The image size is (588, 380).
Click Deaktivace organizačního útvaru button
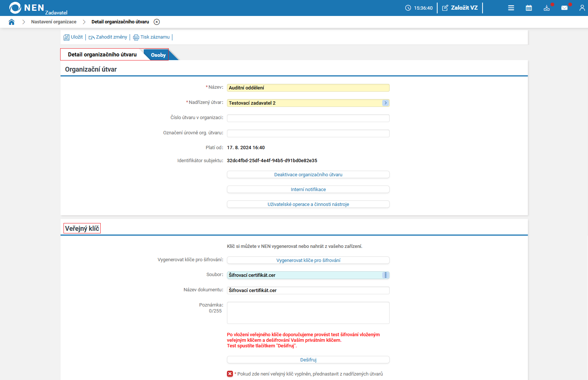[x=308, y=175]
